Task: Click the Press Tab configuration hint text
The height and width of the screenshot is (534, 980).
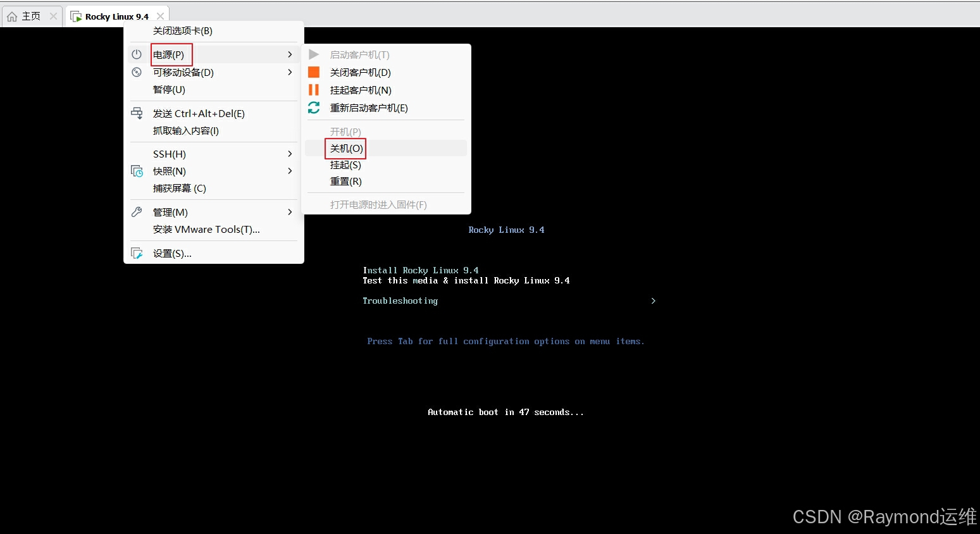Action: [x=506, y=341]
